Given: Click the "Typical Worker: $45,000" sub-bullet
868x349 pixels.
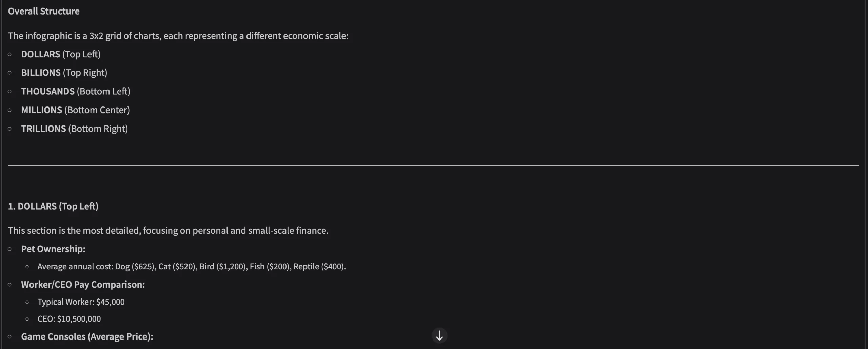Looking at the screenshot, I should (81, 302).
